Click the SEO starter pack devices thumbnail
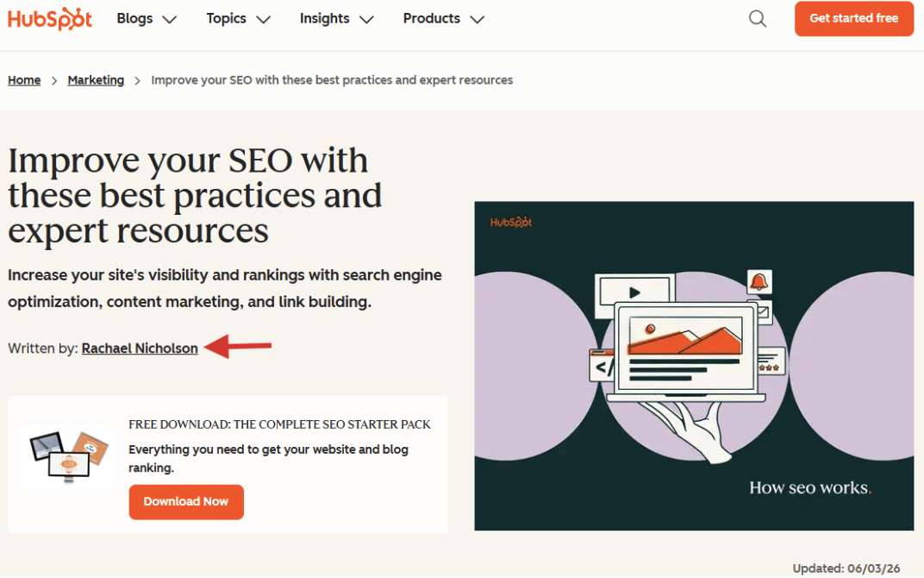 coord(68,455)
